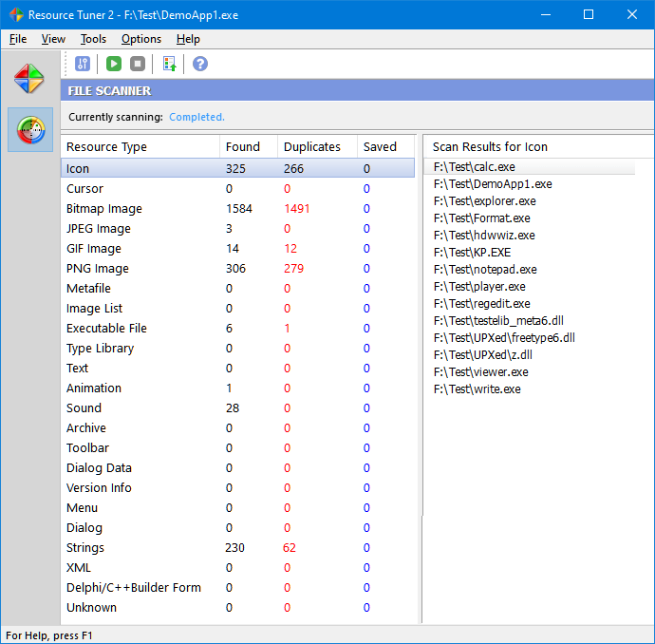This screenshot has height=644, width=655.
Task: Click PNG Image duplicates value 279
Action: (293, 268)
